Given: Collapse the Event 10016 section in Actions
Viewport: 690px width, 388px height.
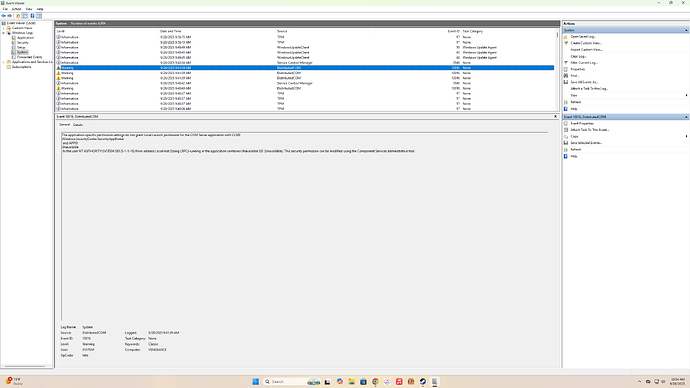Looking at the screenshot, I should click(x=686, y=117).
